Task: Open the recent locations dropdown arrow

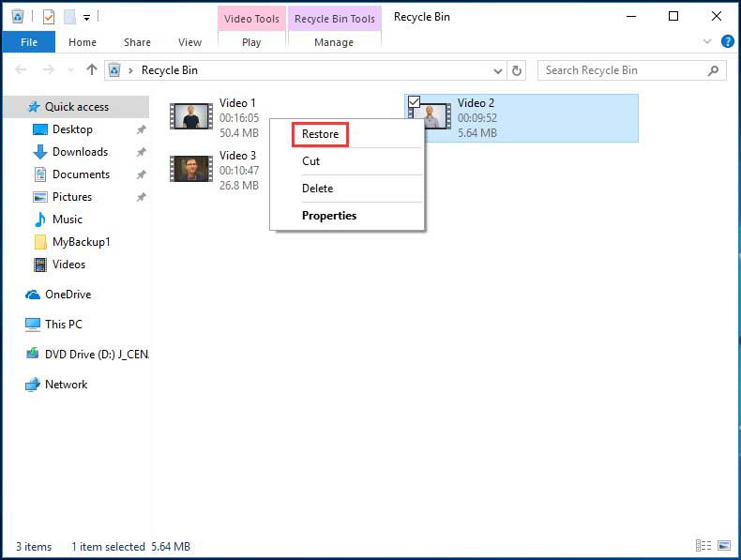Action: (71, 70)
